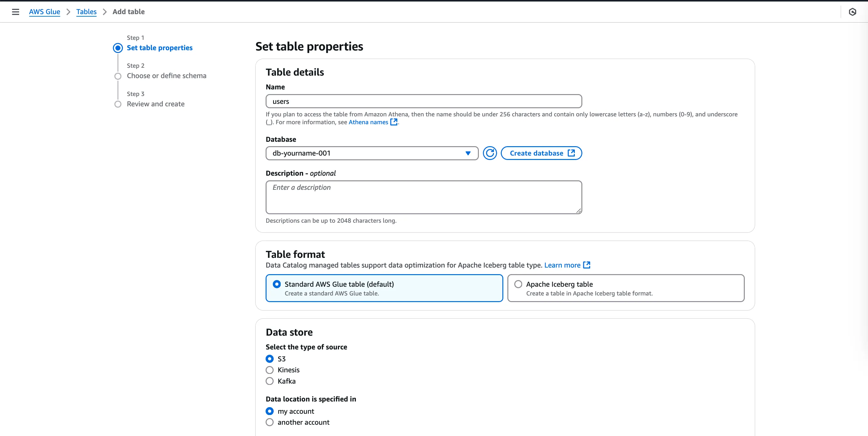Click the refresh databases icon button
This screenshot has height=436, width=868.
click(490, 153)
